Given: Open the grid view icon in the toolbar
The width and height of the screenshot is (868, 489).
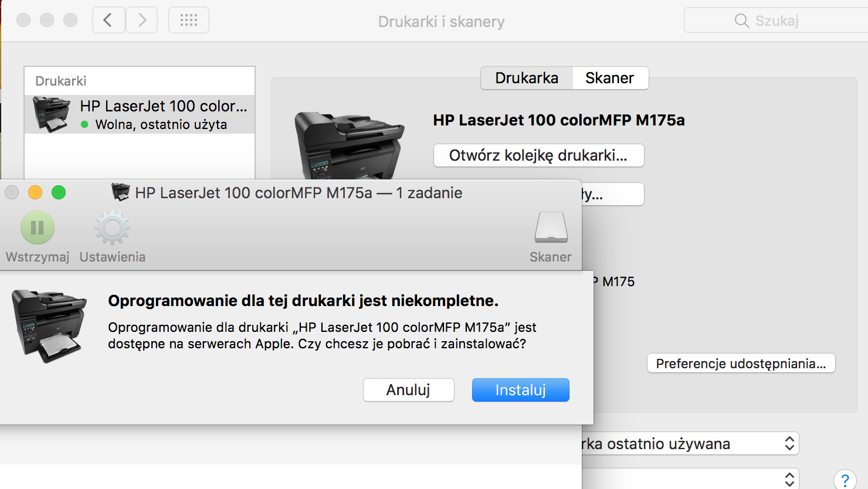Looking at the screenshot, I should [x=188, y=19].
